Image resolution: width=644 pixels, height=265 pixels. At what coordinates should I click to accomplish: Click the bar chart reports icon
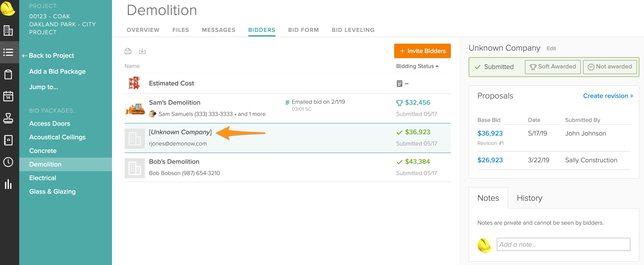pyautogui.click(x=8, y=184)
